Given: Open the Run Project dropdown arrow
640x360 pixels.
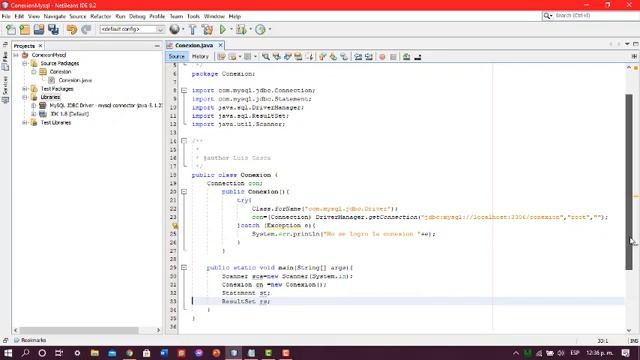Looking at the screenshot, I should pyautogui.click(x=231, y=29).
